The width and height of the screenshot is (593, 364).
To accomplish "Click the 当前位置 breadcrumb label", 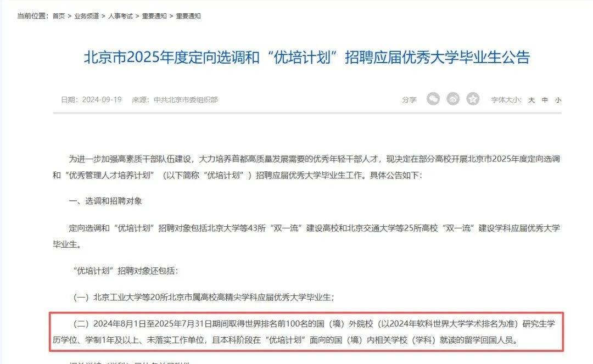I will [x=32, y=16].
